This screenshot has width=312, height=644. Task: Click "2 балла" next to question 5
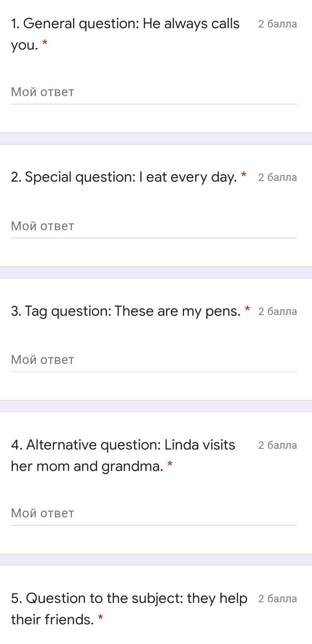pyautogui.click(x=277, y=599)
